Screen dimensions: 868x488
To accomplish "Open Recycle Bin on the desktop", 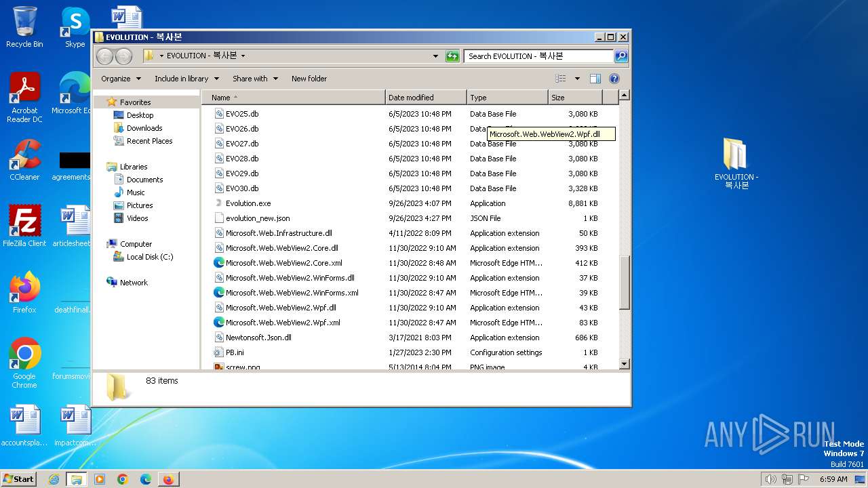I will pyautogui.click(x=24, y=27).
